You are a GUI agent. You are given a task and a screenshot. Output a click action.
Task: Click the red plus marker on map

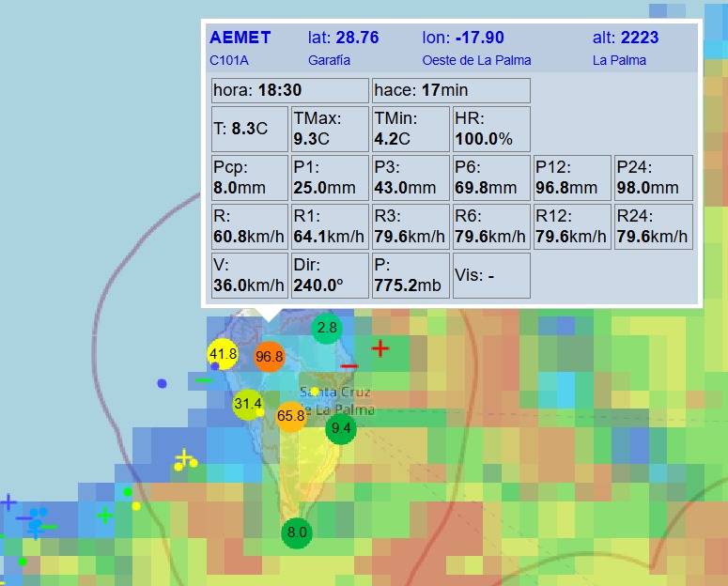380,349
